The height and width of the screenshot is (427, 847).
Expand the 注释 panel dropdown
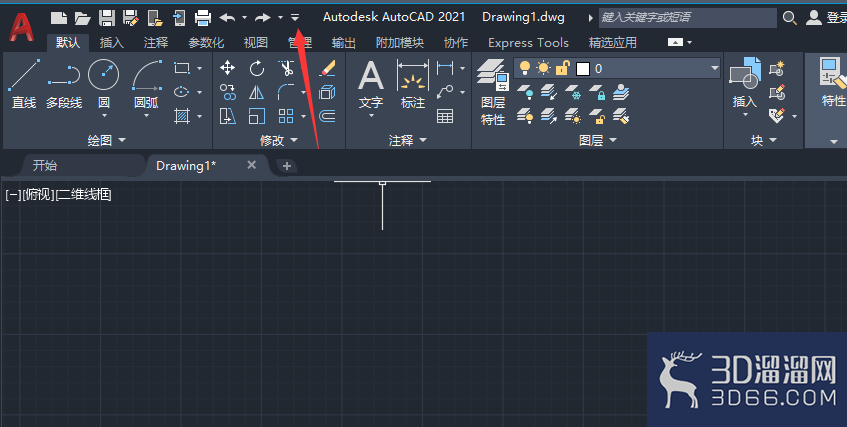pyautogui.click(x=408, y=141)
